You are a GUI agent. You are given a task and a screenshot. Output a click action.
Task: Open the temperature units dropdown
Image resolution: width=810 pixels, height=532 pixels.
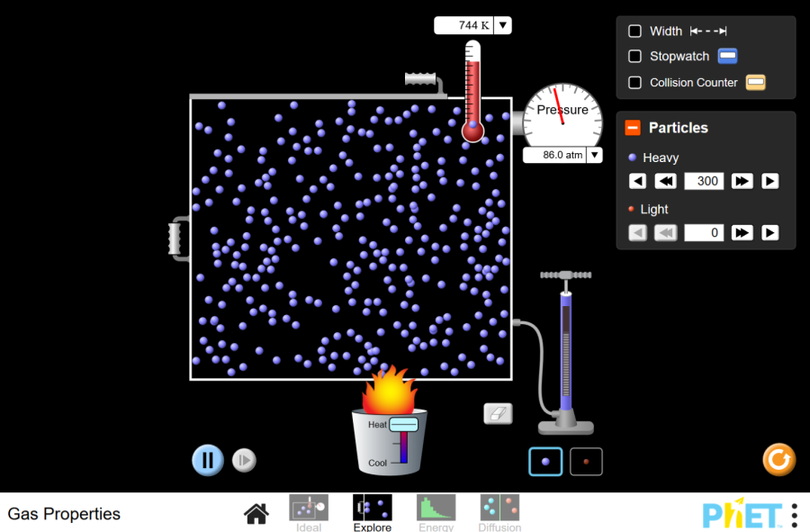point(503,25)
